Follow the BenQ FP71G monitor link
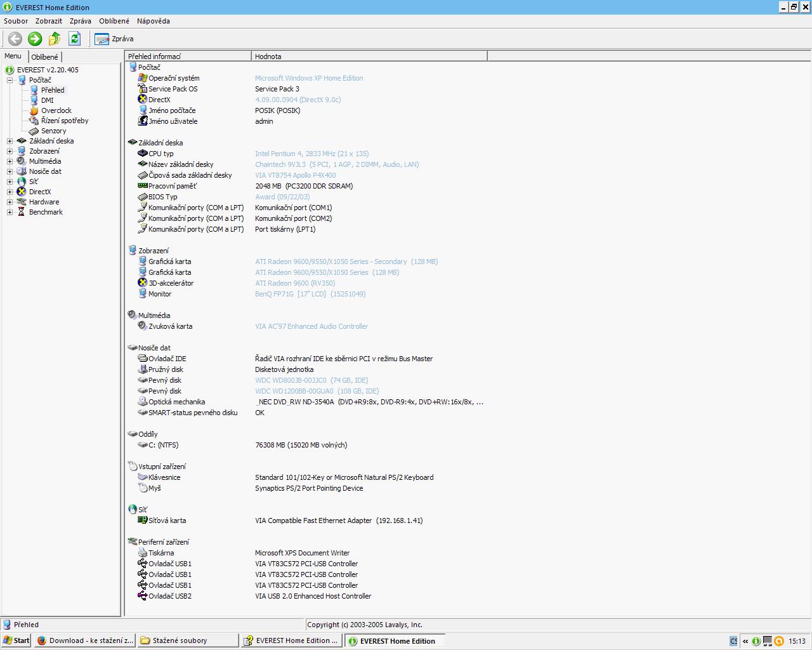 (x=310, y=294)
